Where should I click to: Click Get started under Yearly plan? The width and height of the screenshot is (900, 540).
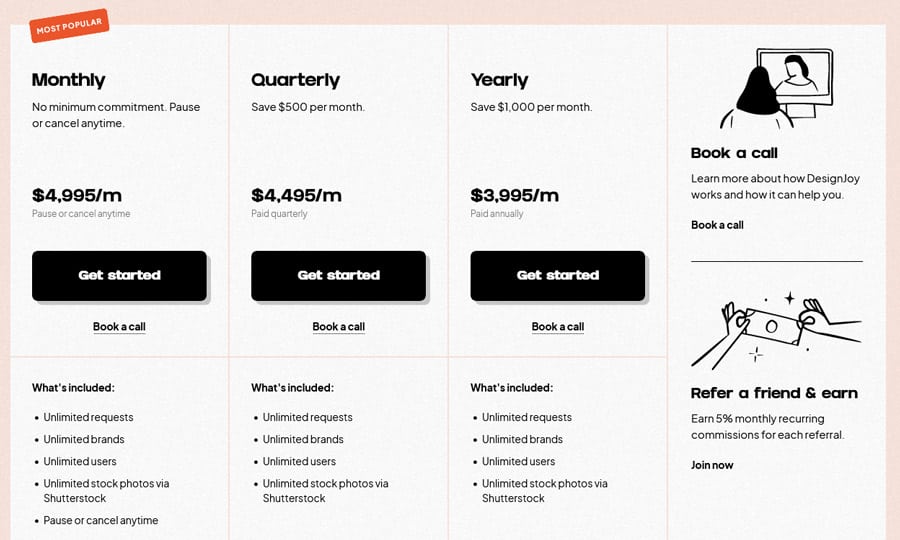[x=558, y=275]
